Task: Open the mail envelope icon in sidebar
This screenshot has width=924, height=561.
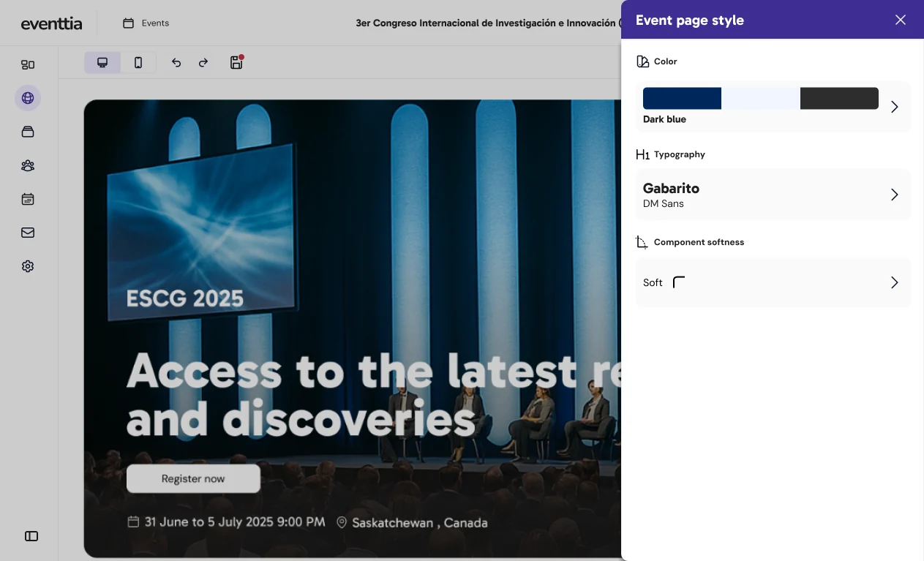Action: (x=28, y=233)
